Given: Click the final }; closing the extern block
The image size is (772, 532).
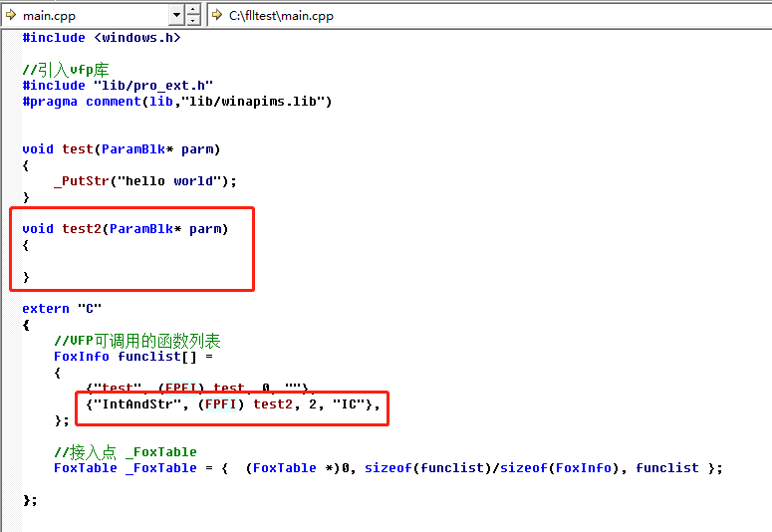Looking at the screenshot, I should tap(30, 500).
